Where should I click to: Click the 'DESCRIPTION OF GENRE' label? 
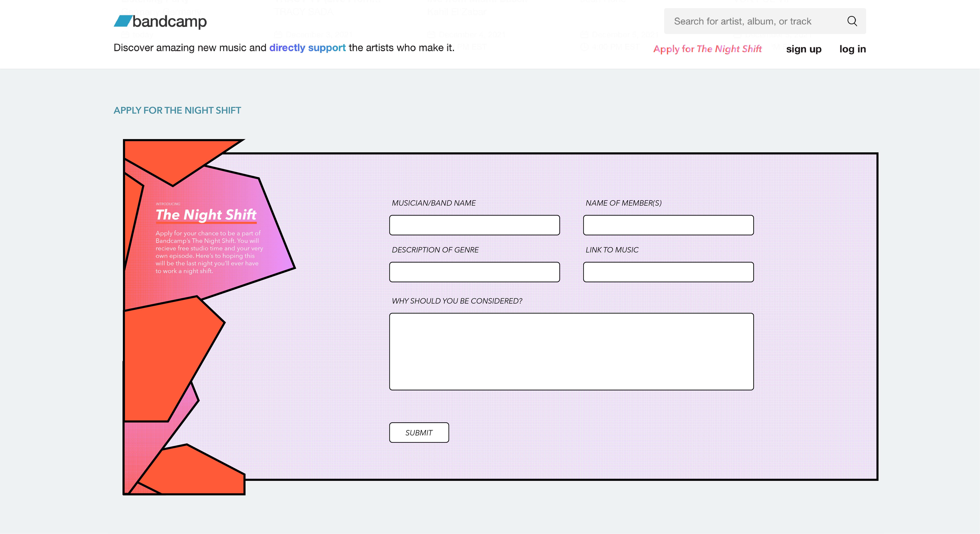435,250
